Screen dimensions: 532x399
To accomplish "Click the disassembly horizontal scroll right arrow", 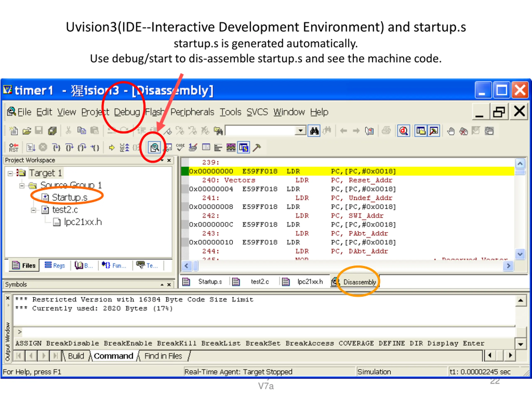I will tap(508, 266).
